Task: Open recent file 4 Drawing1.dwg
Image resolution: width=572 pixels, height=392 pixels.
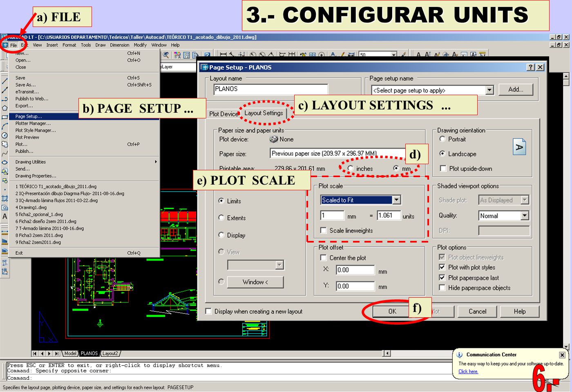Action: pos(84,207)
